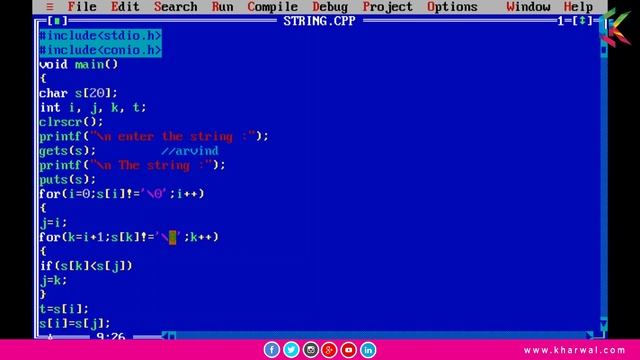Image resolution: width=640 pixels, height=360 pixels.
Task: Click the j=k; line
Action: tap(53, 280)
